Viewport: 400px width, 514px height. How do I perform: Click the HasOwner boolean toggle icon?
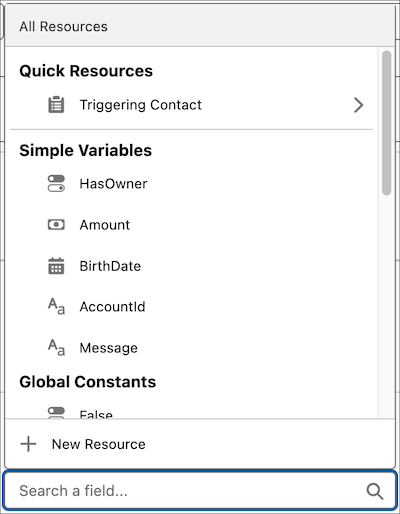[56, 184]
